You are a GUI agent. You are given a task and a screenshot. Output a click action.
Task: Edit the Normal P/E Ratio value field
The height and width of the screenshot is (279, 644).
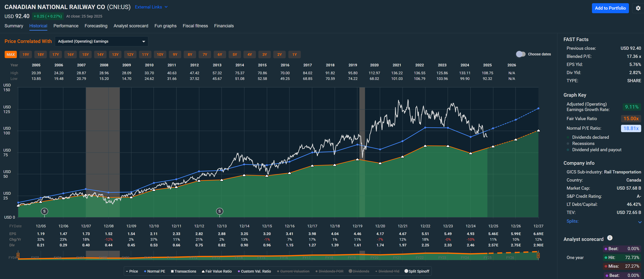[x=631, y=128]
